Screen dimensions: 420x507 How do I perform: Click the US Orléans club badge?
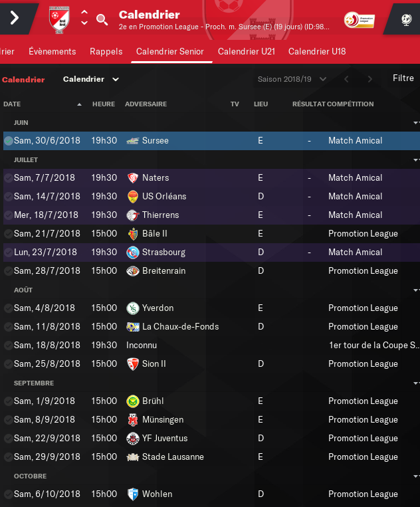click(x=133, y=197)
